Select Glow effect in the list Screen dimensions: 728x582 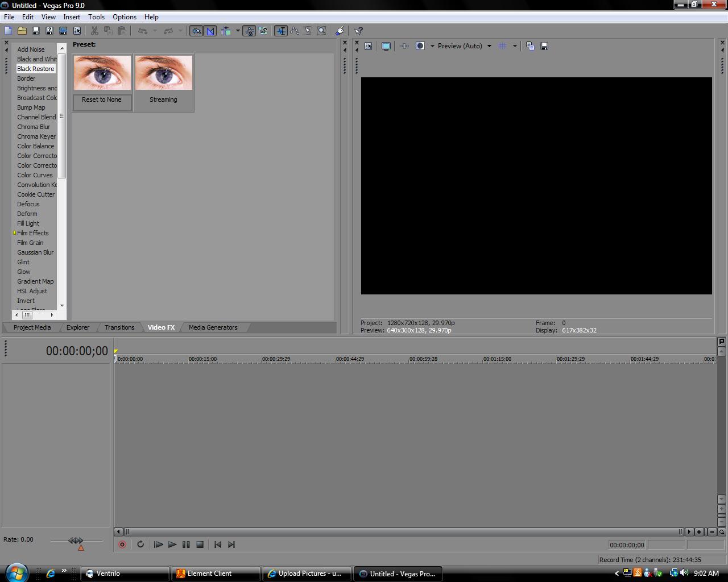tap(24, 272)
